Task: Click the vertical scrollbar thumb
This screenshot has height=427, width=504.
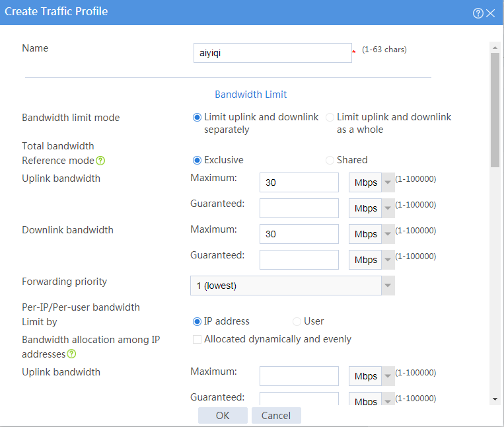Action: pyautogui.click(x=495, y=110)
